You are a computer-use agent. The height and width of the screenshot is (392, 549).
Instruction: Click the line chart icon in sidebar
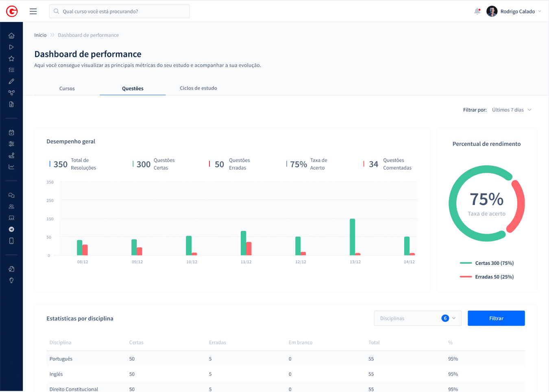(x=11, y=167)
